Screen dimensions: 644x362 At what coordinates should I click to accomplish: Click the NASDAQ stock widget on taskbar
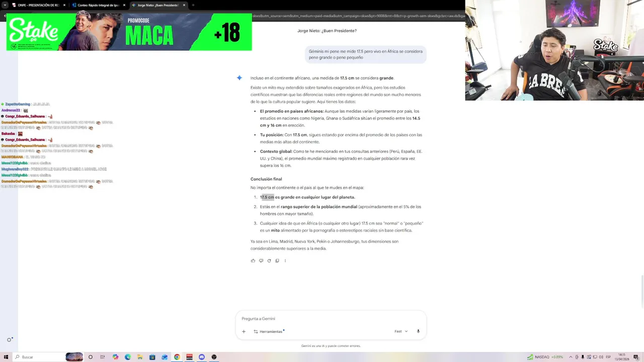click(x=545, y=357)
